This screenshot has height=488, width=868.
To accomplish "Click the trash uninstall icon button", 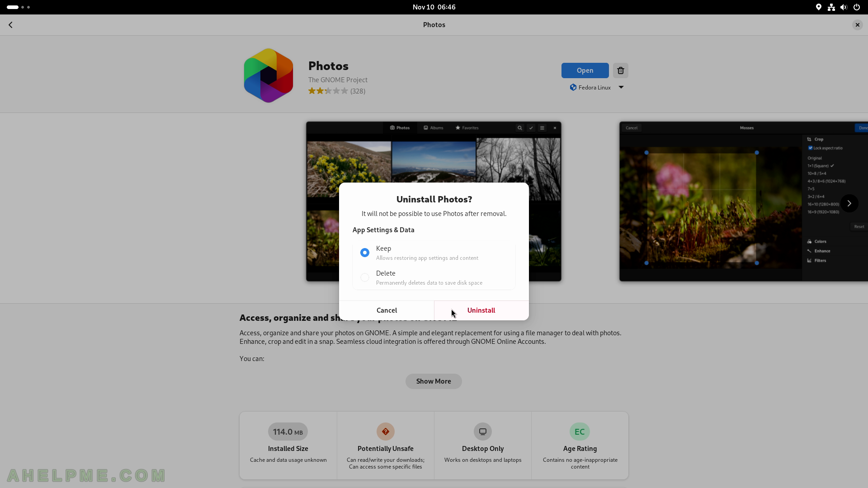I will click(621, 70).
